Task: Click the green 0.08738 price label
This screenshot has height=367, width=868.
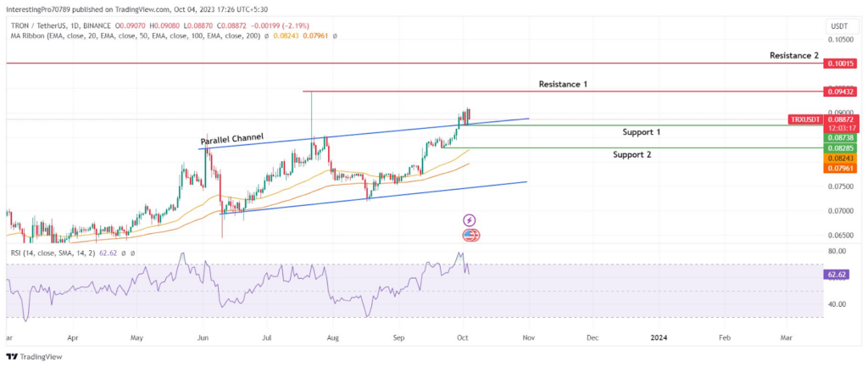Action: (x=840, y=137)
